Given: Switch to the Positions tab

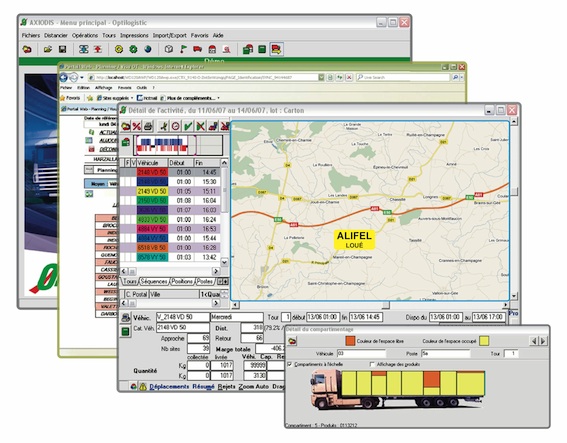Looking at the screenshot, I should 182,281.
